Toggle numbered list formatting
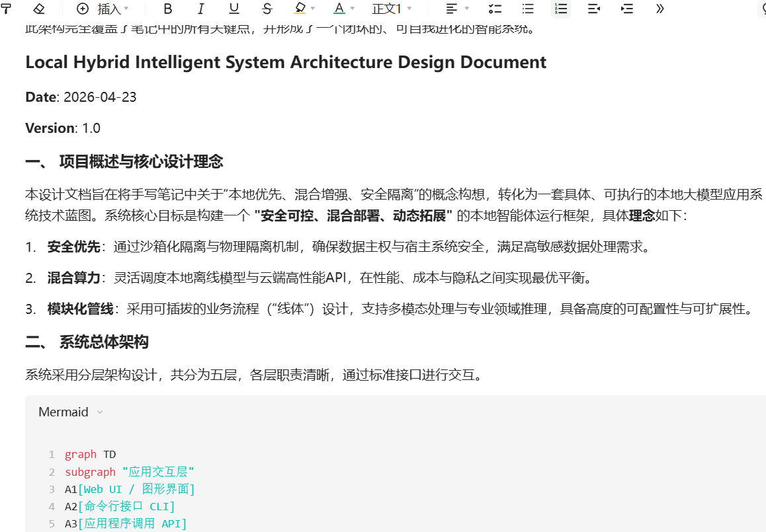The height and width of the screenshot is (532, 766). coord(561,9)
